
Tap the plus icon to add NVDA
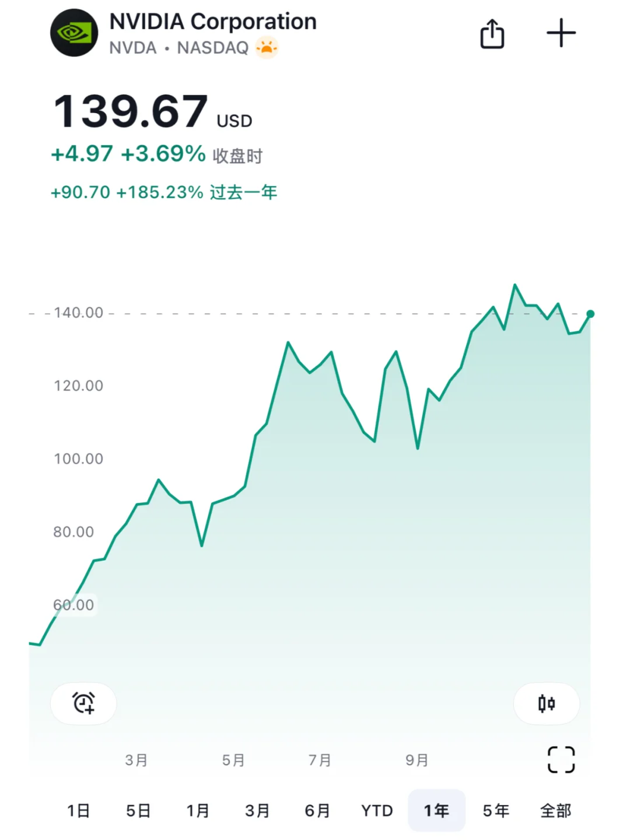coord(561,33)
